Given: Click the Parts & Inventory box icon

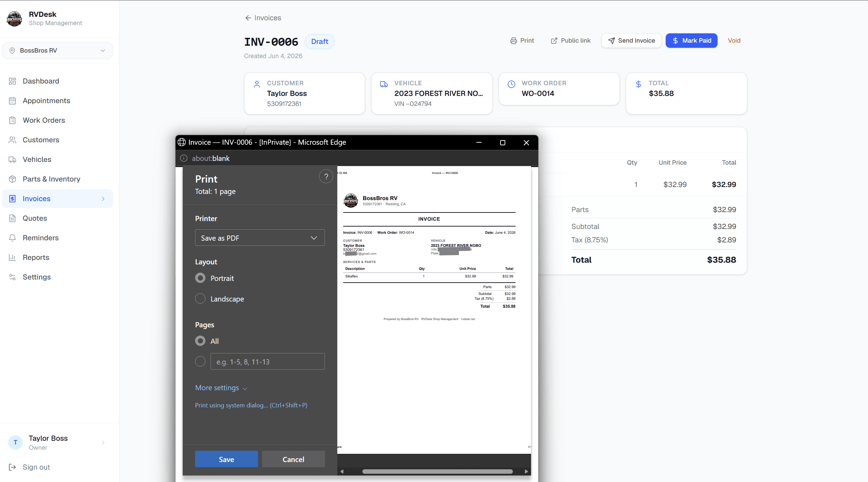Looking at the screenshot, I should pos(12,179).
